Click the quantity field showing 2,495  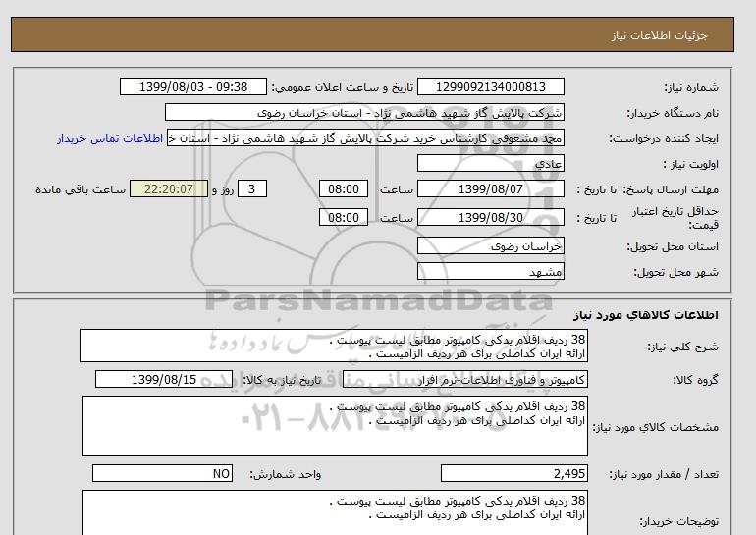513,473
